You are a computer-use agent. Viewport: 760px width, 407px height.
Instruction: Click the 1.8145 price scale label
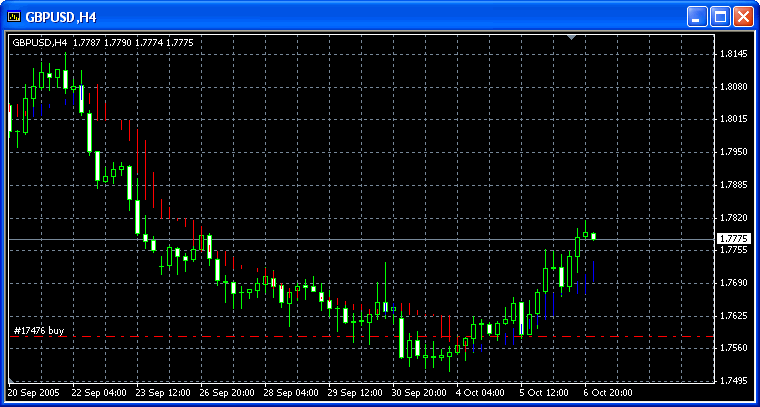[x=734, y=54]
